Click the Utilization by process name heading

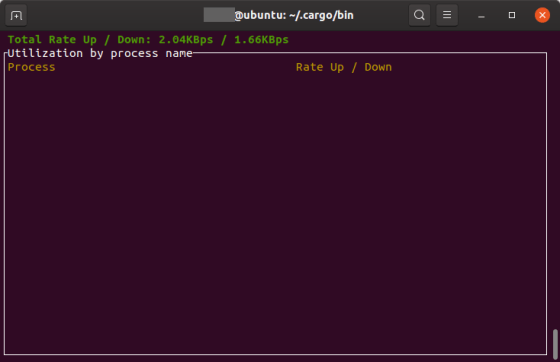(x=100, y=54)
